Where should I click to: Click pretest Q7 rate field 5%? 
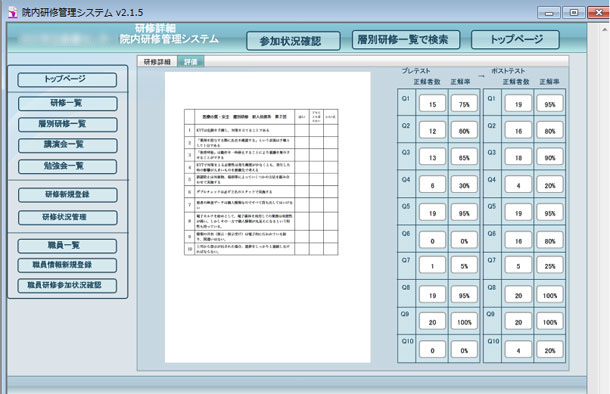pyautogui.click(x=464, y=266)
